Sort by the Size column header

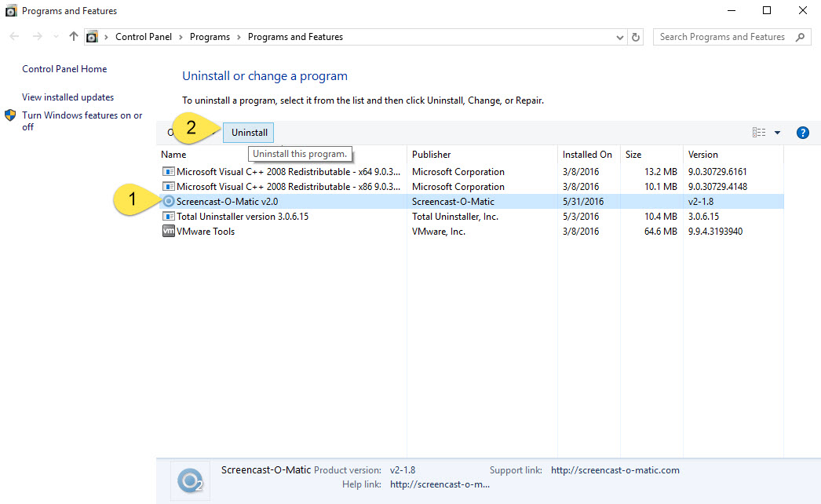651,155
